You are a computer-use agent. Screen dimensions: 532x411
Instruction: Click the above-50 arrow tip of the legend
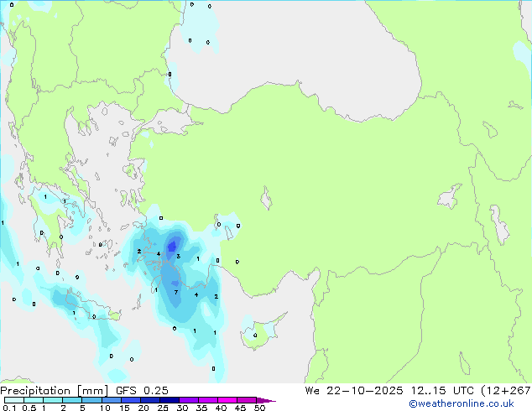[x=266, y=400]
